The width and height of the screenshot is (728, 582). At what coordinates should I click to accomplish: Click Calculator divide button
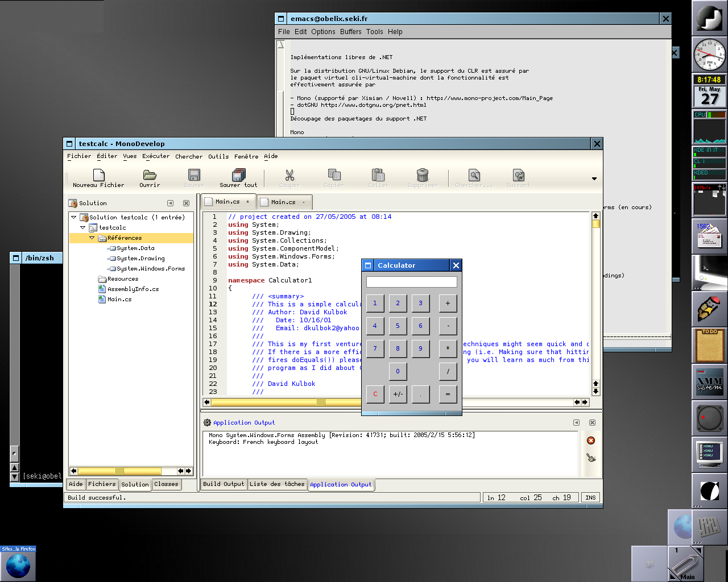tap(448, 371)
